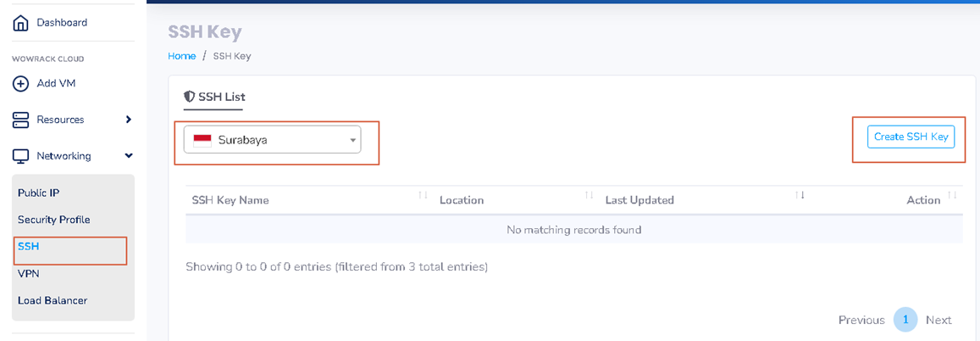Sort by Location column arrows

point(589,196)
